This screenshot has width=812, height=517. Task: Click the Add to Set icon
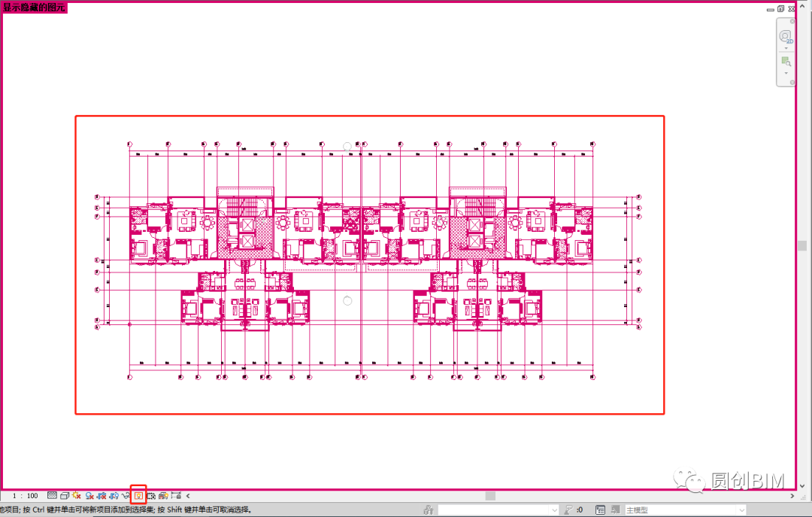tap(615, 509)
